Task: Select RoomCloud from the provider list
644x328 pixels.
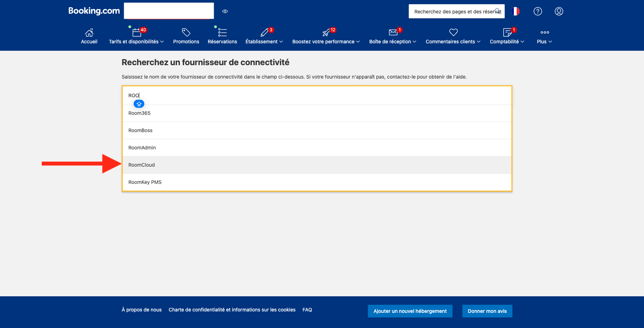Action: coord(317,165)
